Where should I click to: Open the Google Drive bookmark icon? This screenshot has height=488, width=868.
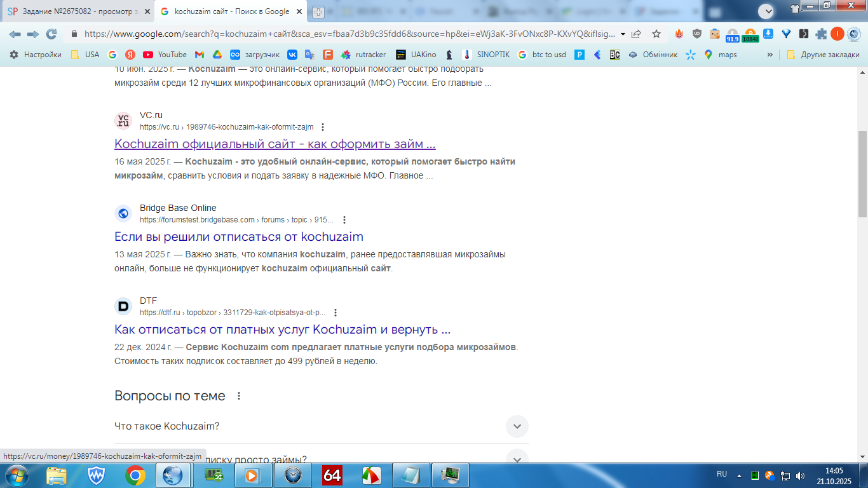217,55
